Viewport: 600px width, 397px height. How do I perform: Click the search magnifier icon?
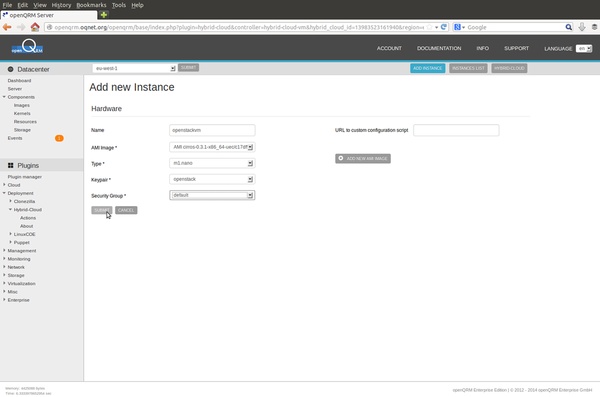(x=569, y=27)
